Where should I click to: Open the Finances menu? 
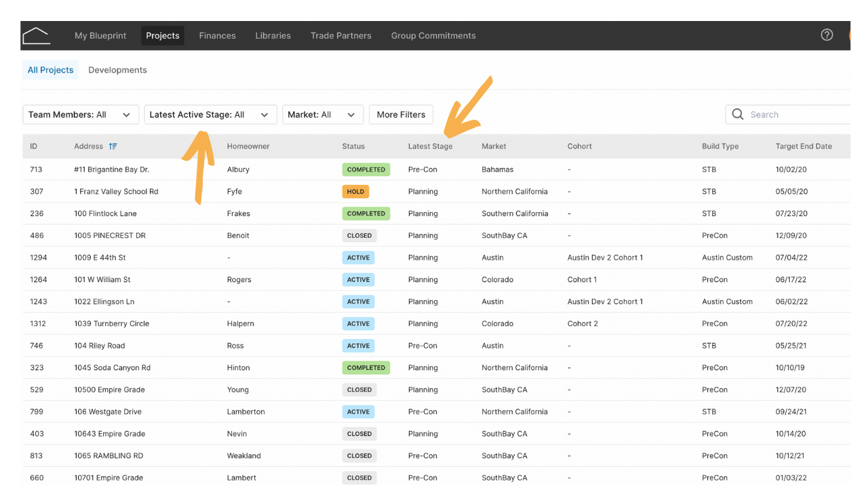click(x=217, y=36)
